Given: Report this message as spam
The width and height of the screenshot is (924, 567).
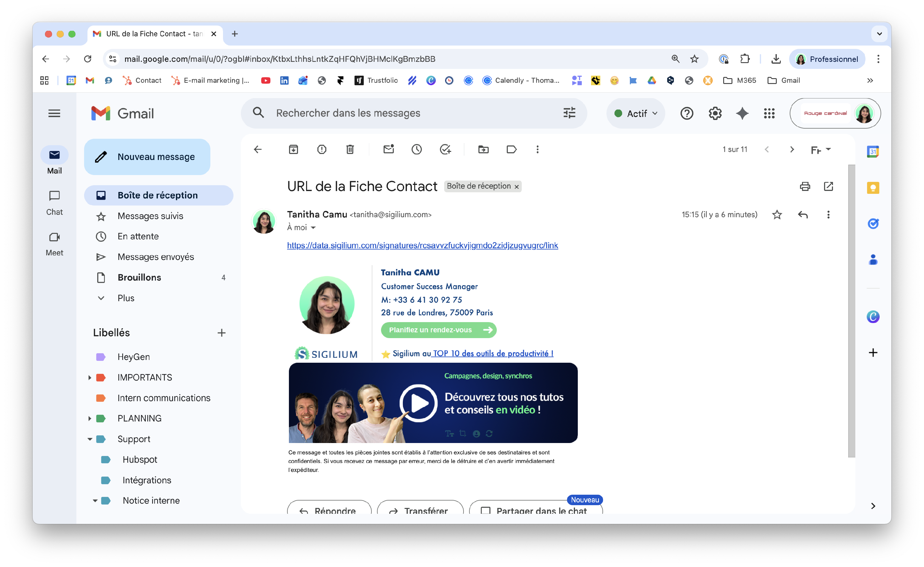Looking at the screenshot, I should pyautogui.click(x=322, y=150).
